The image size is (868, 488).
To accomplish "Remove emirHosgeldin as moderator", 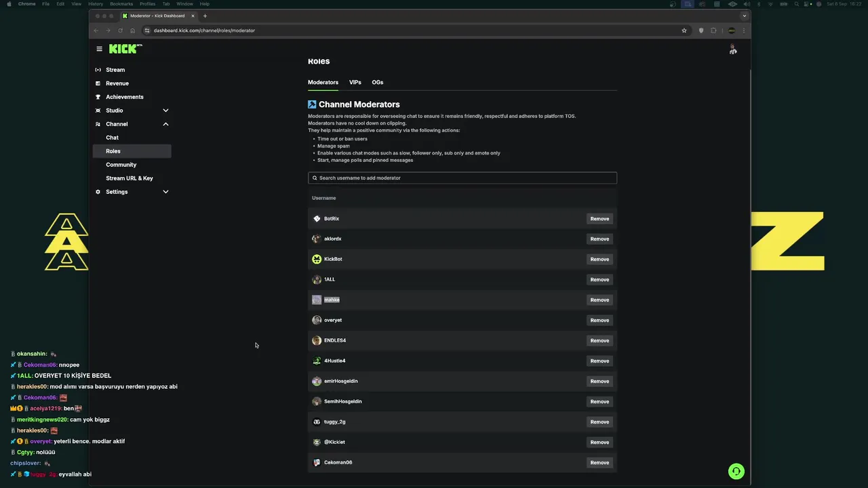I will 599,382.
